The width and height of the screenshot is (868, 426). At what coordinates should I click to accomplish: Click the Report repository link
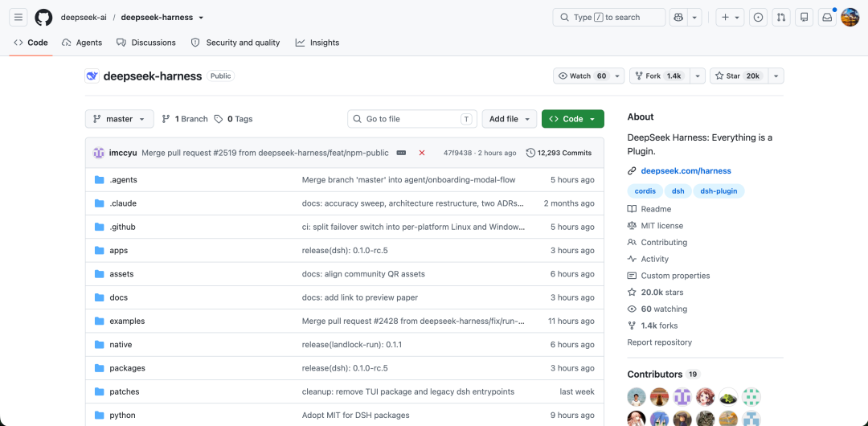(659, 342)
